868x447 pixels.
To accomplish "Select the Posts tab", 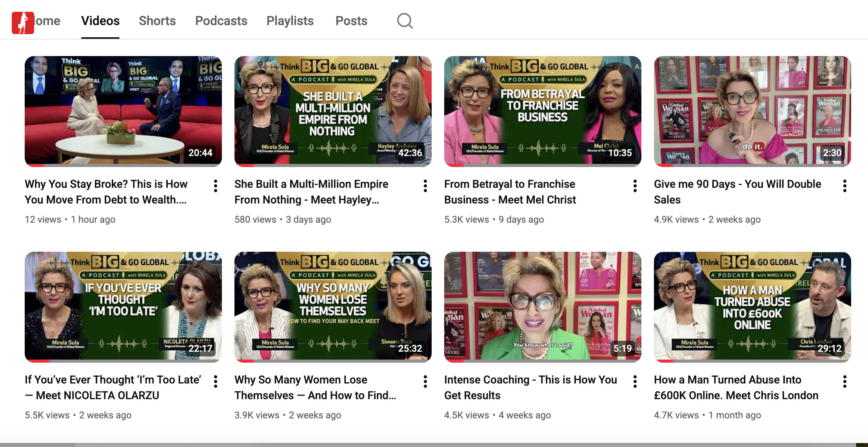I will point(351,21).
